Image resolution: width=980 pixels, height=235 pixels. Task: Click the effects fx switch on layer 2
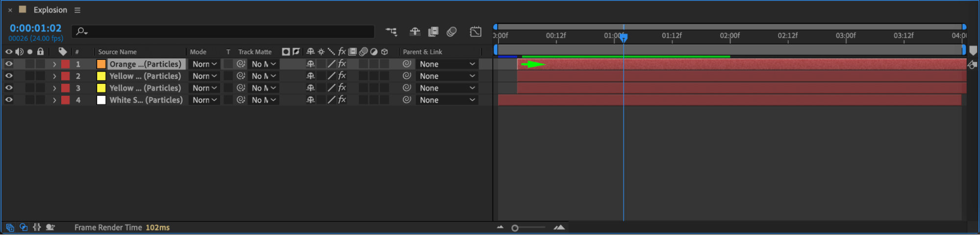point(342,76)
